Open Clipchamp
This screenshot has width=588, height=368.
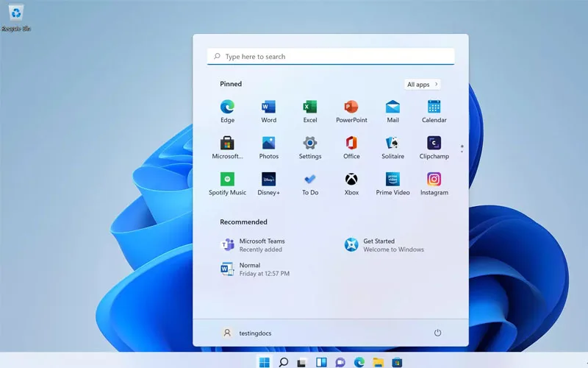pos(434,148)
